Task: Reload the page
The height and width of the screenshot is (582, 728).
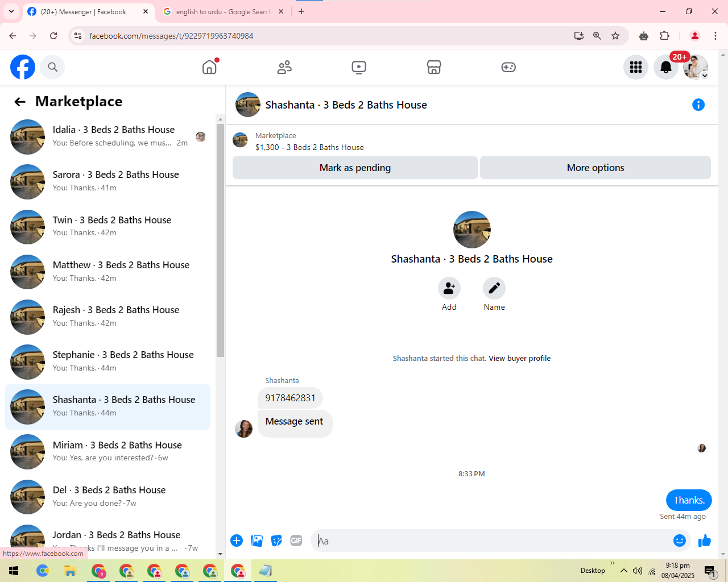Action: pos(53,36)
